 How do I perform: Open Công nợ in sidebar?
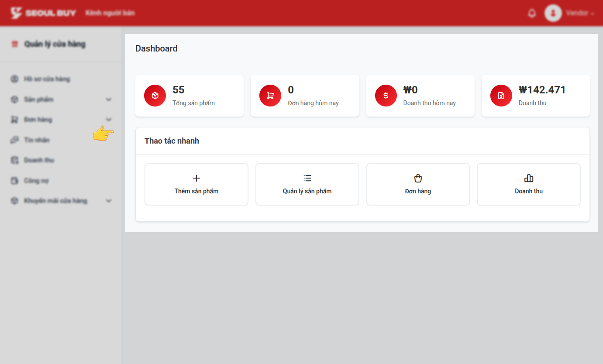pos(36,181)
